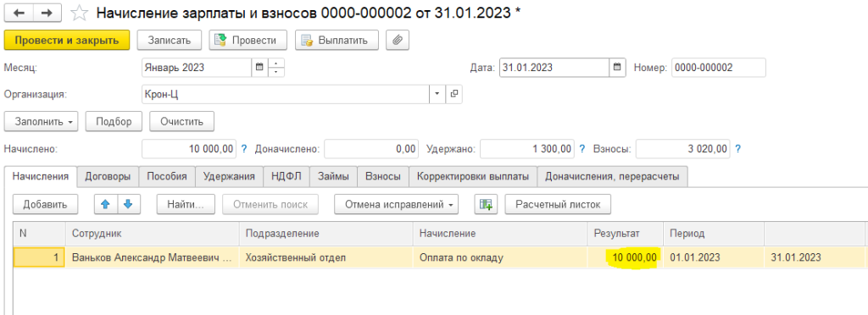Select employee cell Ваньков Александр Матвеевич
Screen dimensions: 868x315
click(x=153, y=257)
